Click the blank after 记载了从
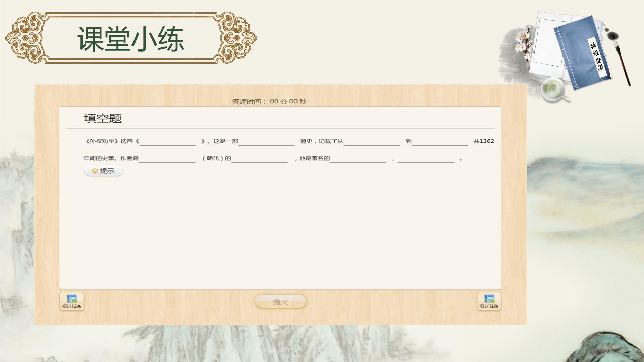Image resolution: width=644 pixels, height=362 pixels. pyautogui.click(x=372, y=141)
